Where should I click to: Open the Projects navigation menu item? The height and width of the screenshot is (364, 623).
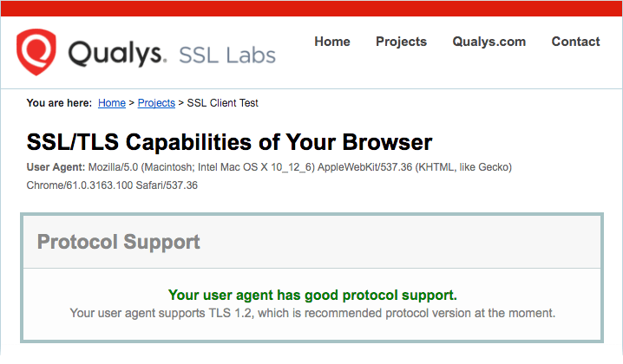(x=401, y=42)
